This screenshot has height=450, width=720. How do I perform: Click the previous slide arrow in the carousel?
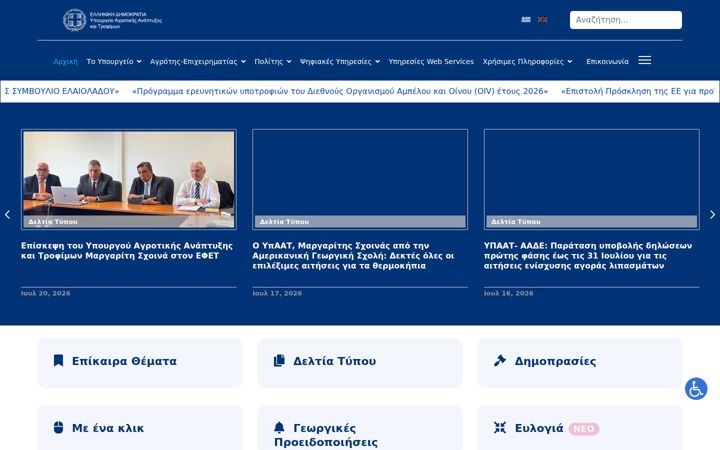pos(7,214)
